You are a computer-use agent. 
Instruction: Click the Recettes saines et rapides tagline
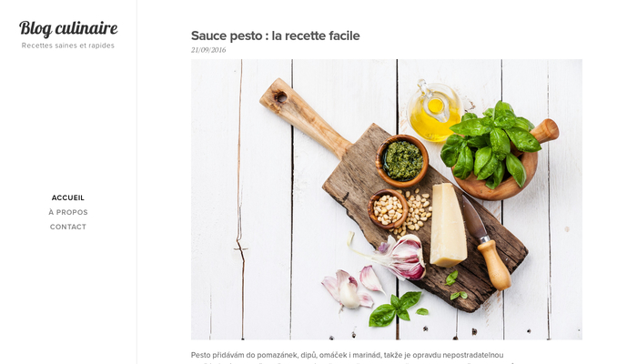[x=68, y=45]
